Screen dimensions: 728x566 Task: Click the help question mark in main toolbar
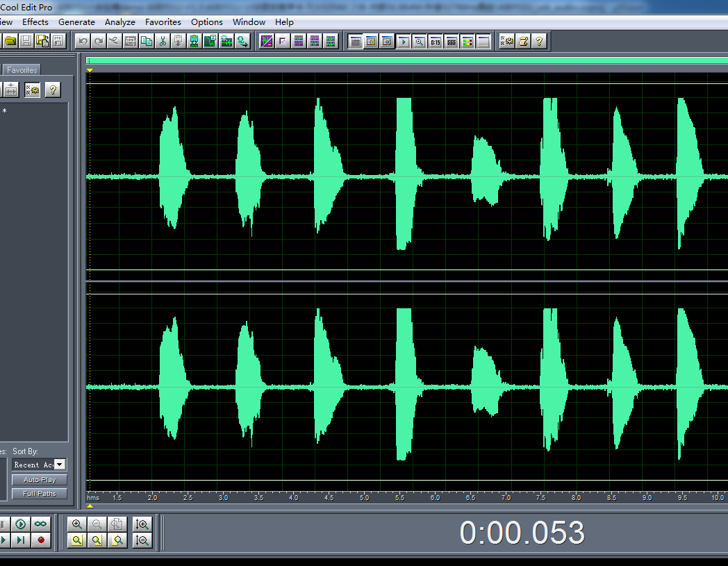tap(539, 42)
